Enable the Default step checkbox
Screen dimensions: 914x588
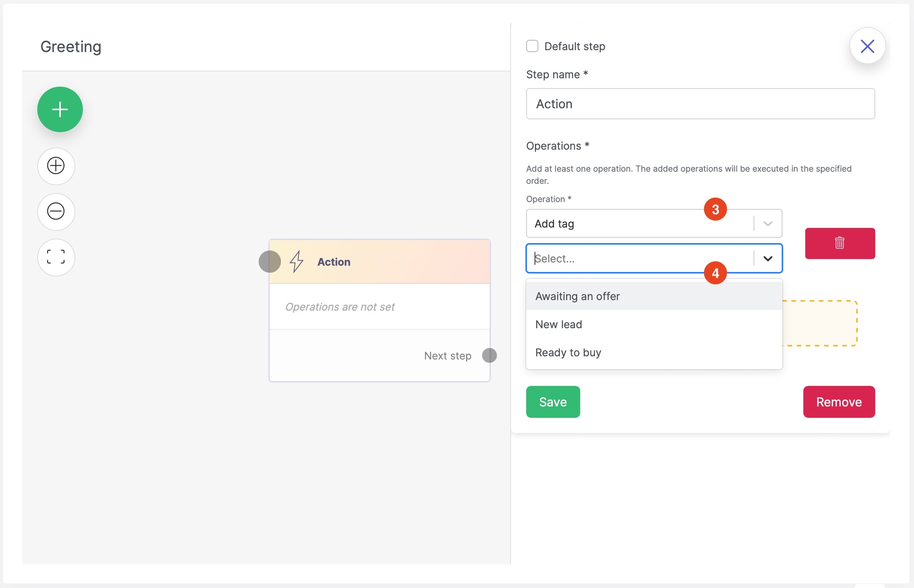pyautogui.click(x=532, y=46)
